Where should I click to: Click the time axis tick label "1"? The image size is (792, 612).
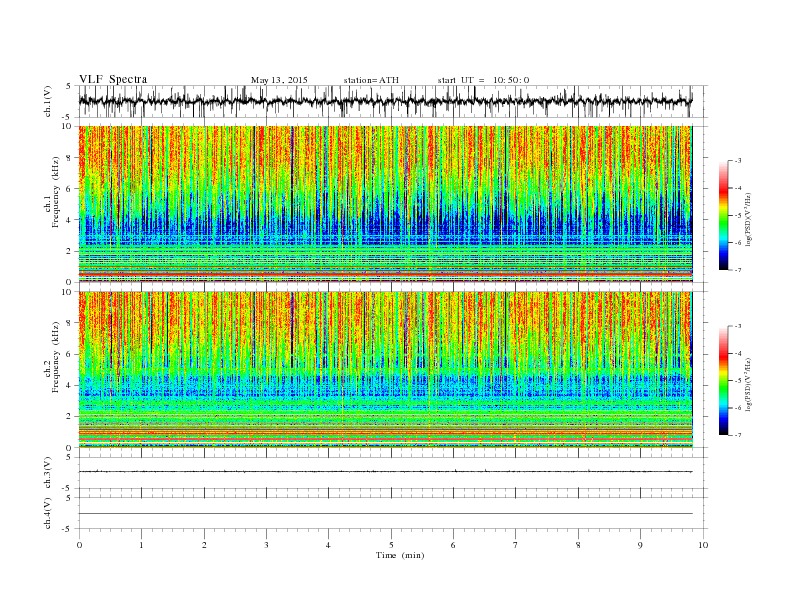pyautogui.click(x=141, y=545)
